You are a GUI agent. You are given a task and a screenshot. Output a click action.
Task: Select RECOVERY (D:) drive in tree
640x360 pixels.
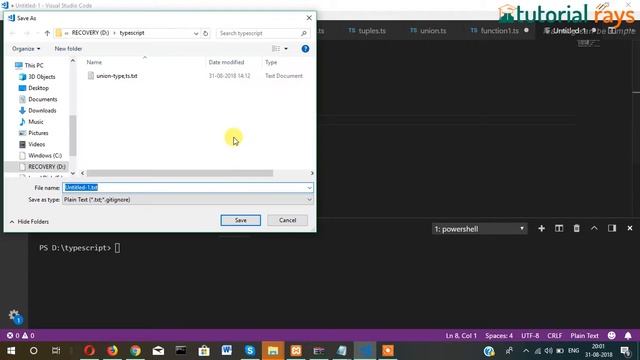point(42,167)
